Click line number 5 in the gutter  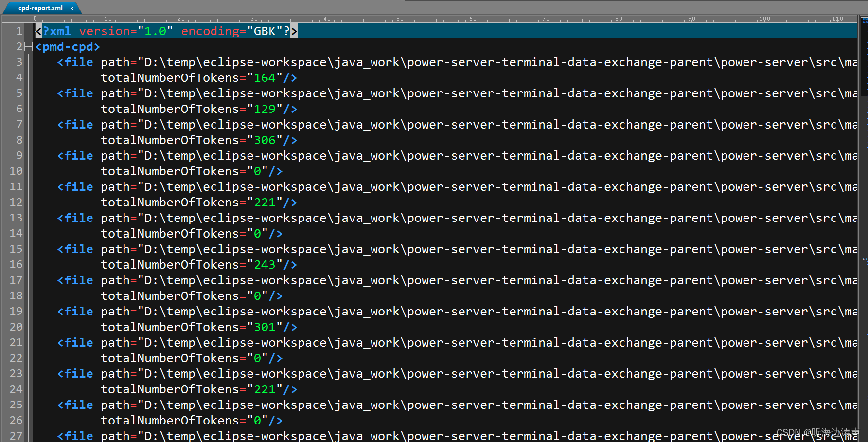click(19, 93)
